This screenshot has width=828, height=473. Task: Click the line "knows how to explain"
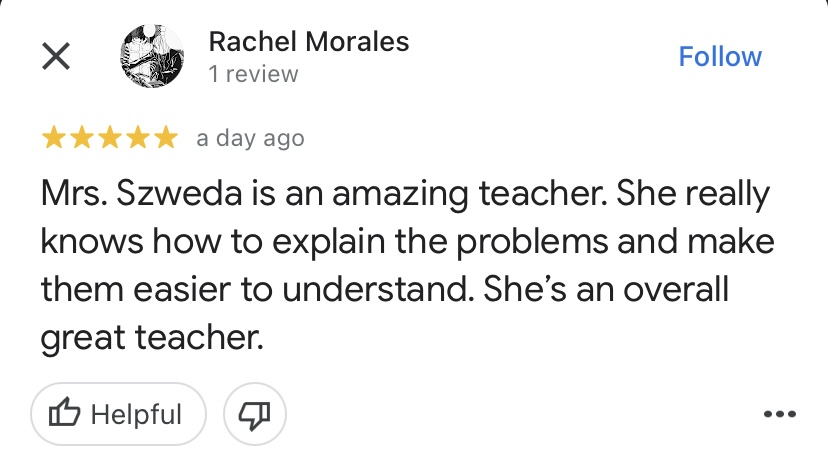click(200, 243)
